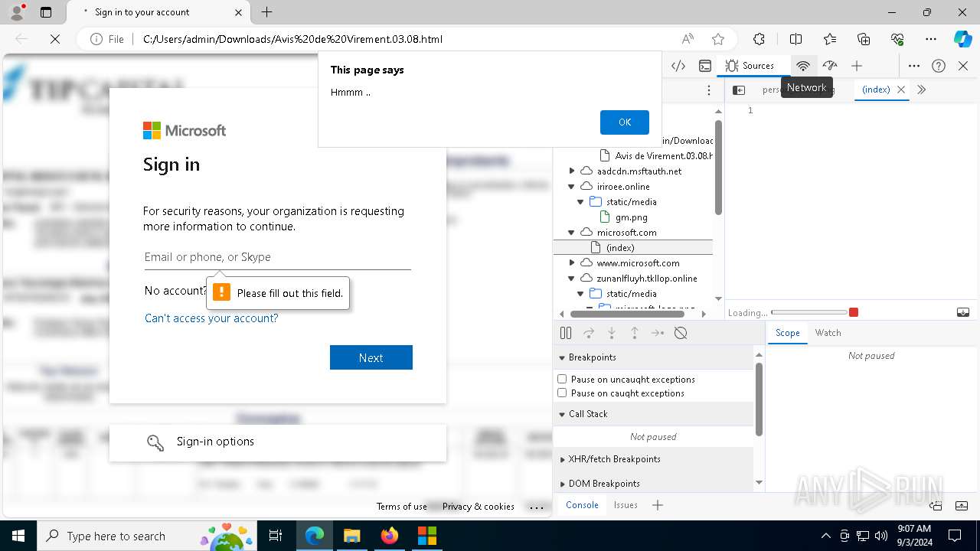Open Split screen icon in Edge toolbar
This screenshot has width=980, height=551.
coord(795,39)
